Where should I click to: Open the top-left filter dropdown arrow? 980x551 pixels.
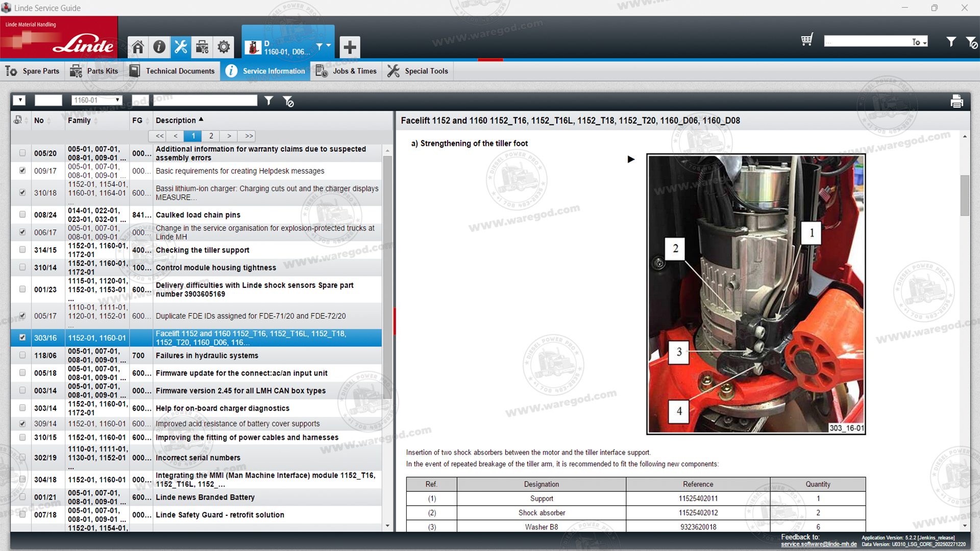(x=19, y=101)
